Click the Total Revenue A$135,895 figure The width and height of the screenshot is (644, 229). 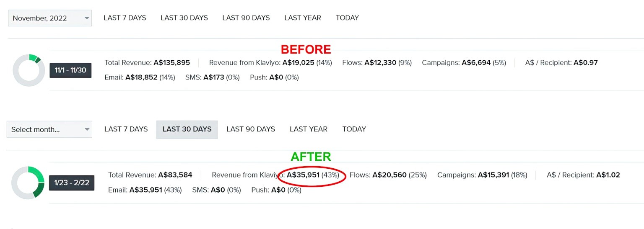tap(171, 63)
